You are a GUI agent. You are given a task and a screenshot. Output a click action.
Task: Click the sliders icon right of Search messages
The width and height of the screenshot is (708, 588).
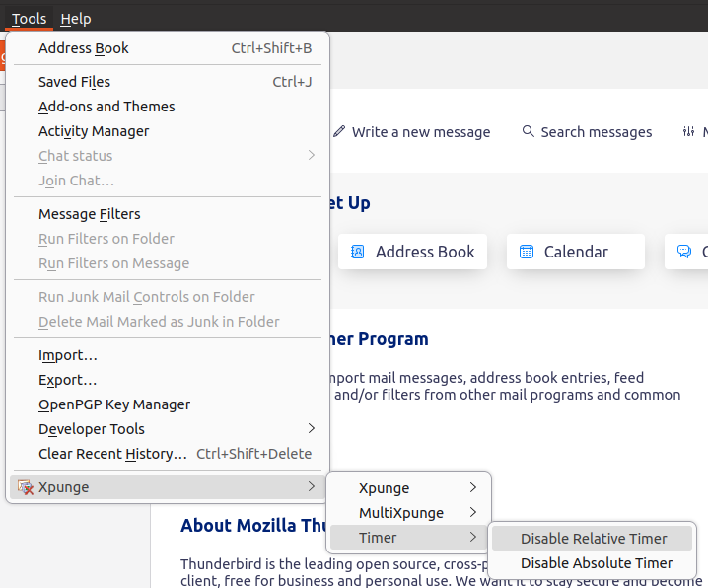point(688,131)
